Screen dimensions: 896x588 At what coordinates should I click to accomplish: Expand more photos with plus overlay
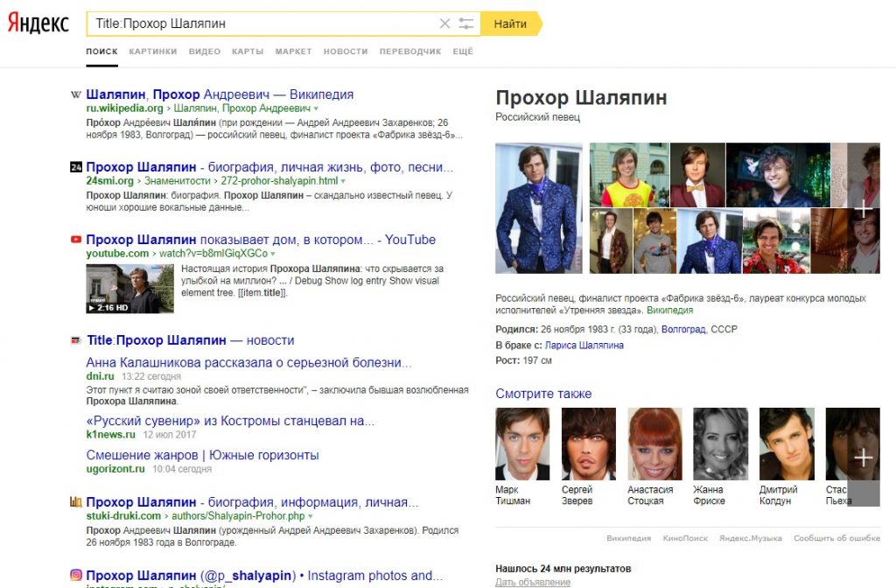click(x=863, y=209)
